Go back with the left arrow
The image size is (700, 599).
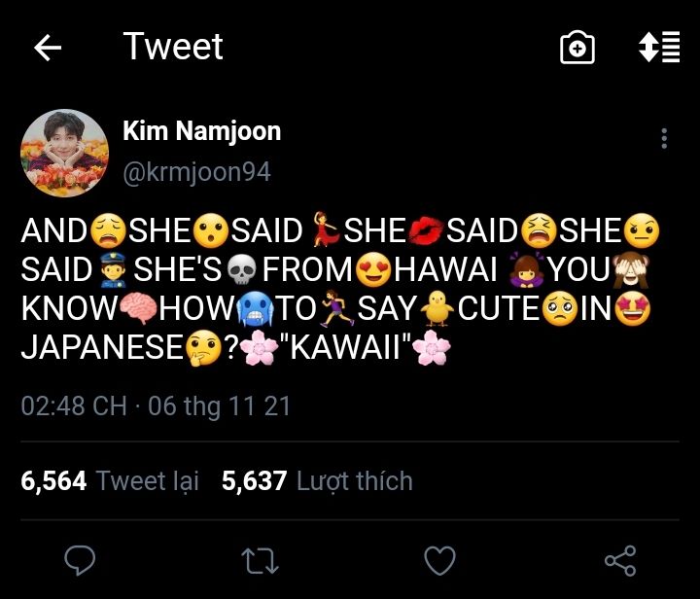coord(48,48)
